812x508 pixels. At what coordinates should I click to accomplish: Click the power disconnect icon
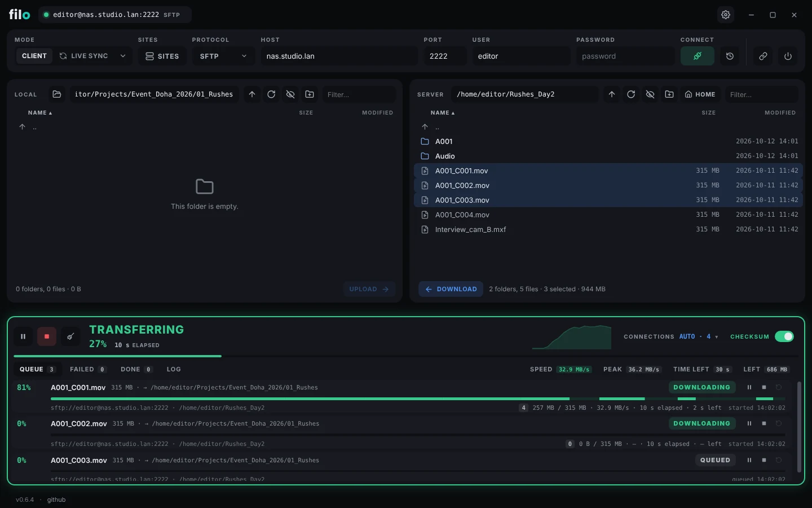click(788, 56)
